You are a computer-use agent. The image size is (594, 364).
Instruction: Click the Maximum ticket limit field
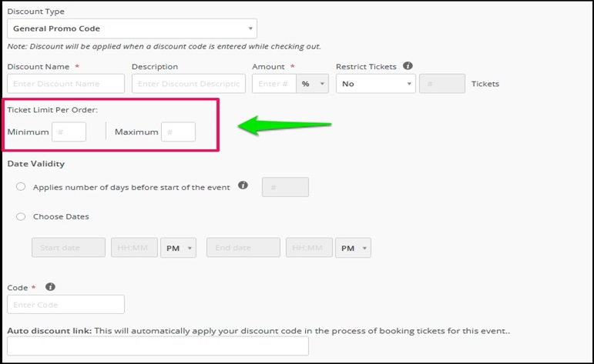click(x=179, y=132)
